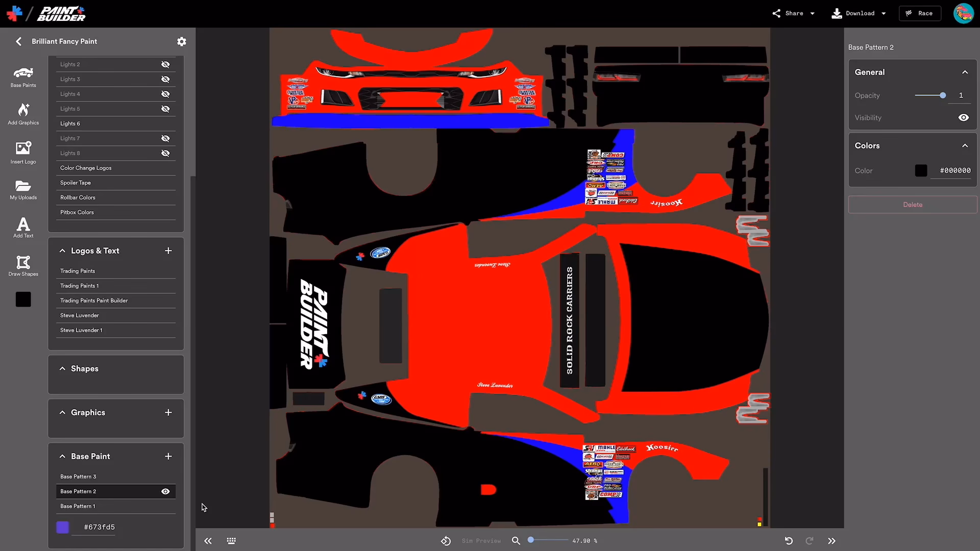Select the Base Pattern 3 layer
980x551 pixels.
click(116, 477)
